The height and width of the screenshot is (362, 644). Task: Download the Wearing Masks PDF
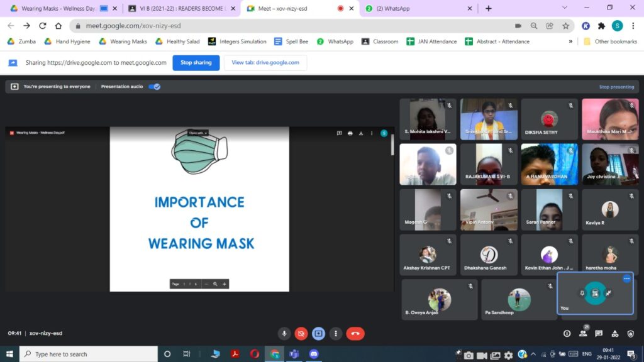point(361,133)
